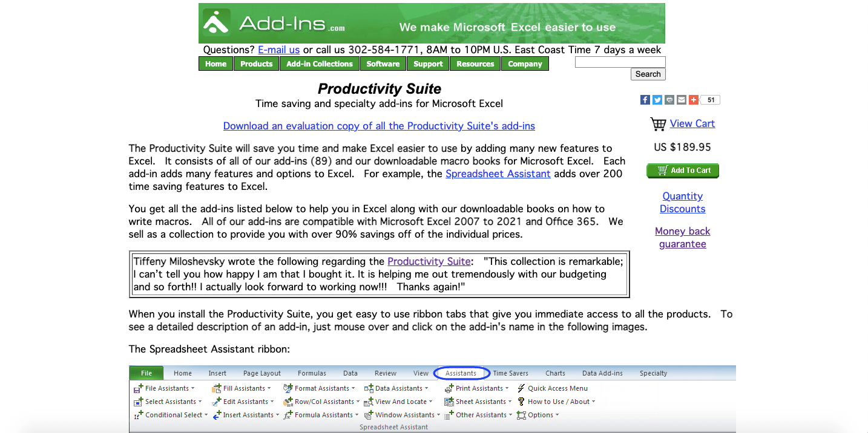Switch to the Page Layout ribbon tab
The height and width of the screenshot is (433, 868).
(x=262, y=373)
